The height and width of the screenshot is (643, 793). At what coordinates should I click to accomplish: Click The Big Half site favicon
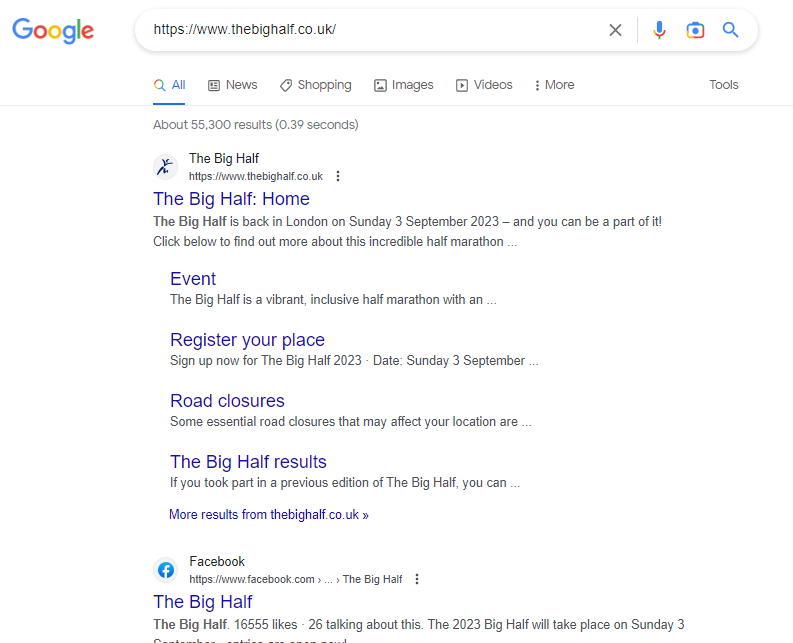(x=165, y=166)
